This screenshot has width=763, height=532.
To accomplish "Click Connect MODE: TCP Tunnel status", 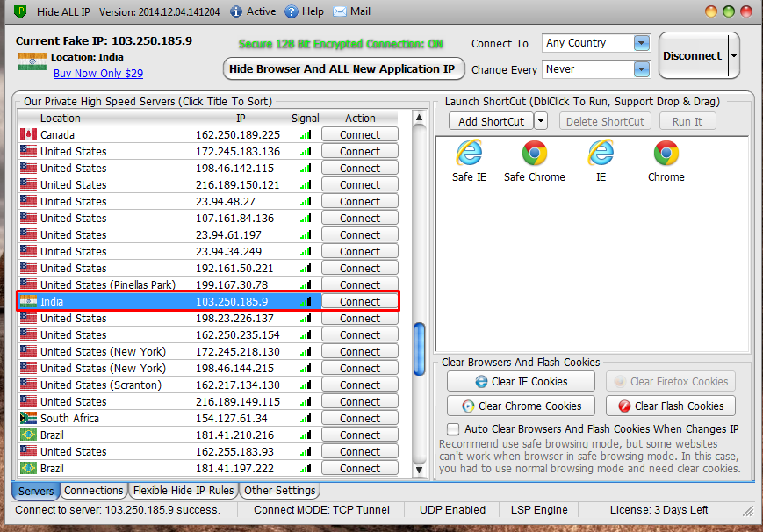I will click(321, 509).
